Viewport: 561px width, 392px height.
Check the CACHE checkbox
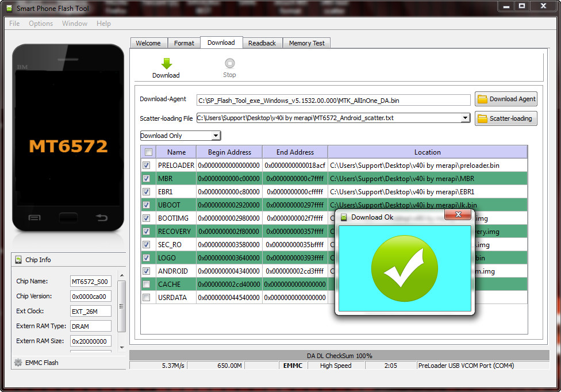147,285
